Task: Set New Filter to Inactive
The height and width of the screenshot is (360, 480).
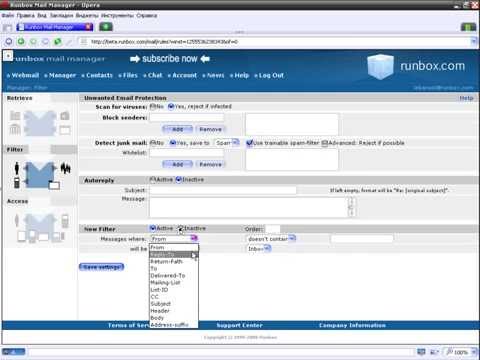Action: 180,228
